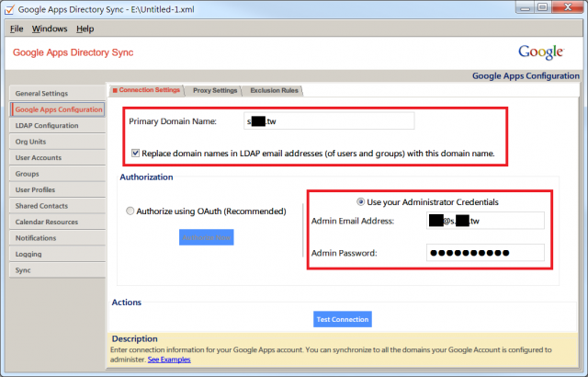This screenshot has height=377, width=588.
Task: Select Google Apps Configuration in sidebar
Action: pos(57,109)
